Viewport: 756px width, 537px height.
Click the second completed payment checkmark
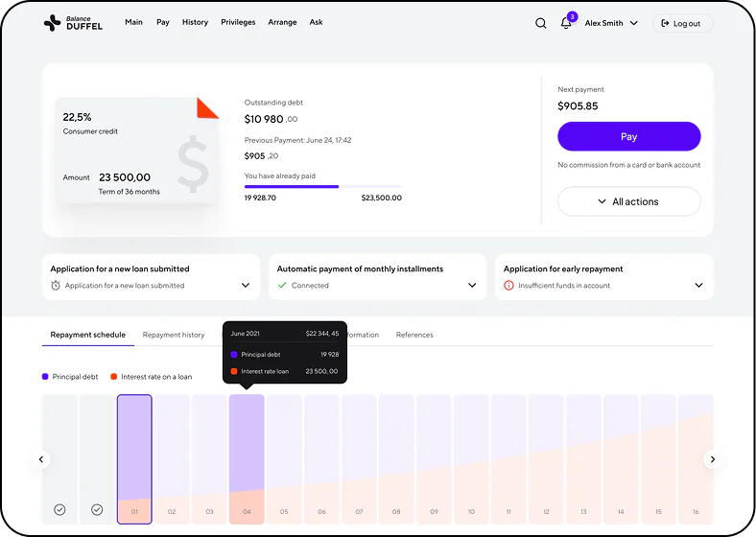pos(97,509)
